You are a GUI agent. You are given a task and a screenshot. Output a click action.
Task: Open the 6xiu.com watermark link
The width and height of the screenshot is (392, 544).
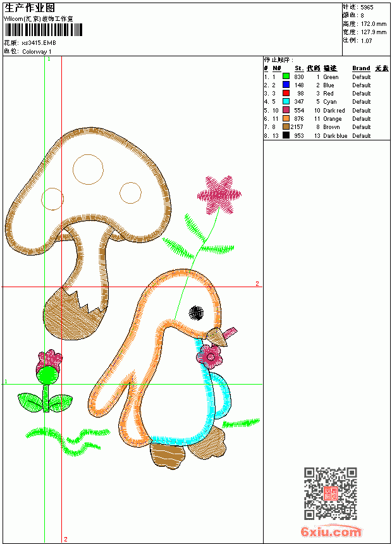331,532
